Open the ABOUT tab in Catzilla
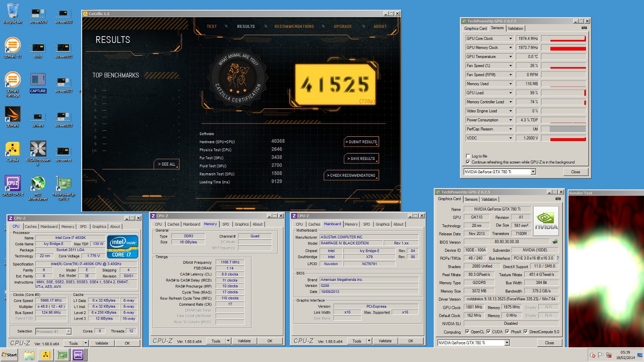 [380, 27]
